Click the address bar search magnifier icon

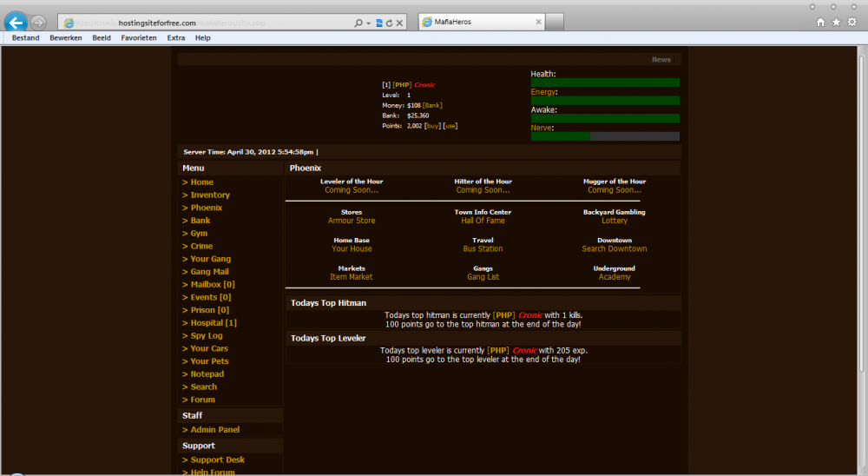(x=358, y=23)
